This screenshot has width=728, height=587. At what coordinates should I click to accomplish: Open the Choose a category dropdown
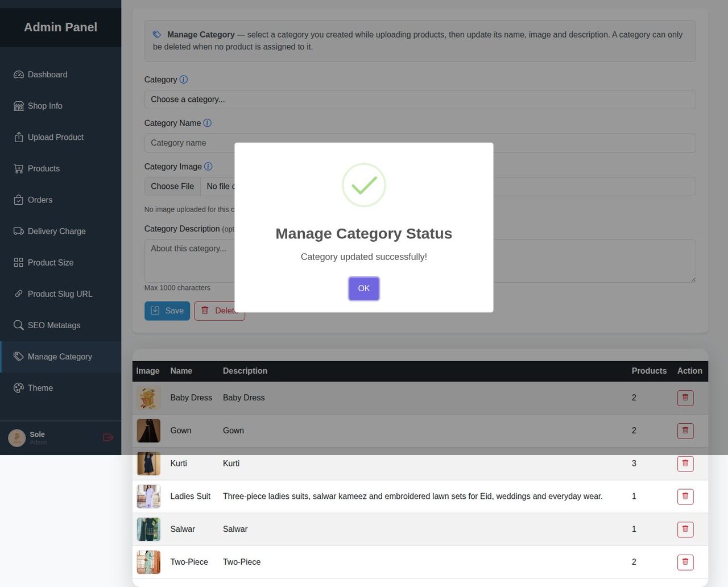point(420,100)
